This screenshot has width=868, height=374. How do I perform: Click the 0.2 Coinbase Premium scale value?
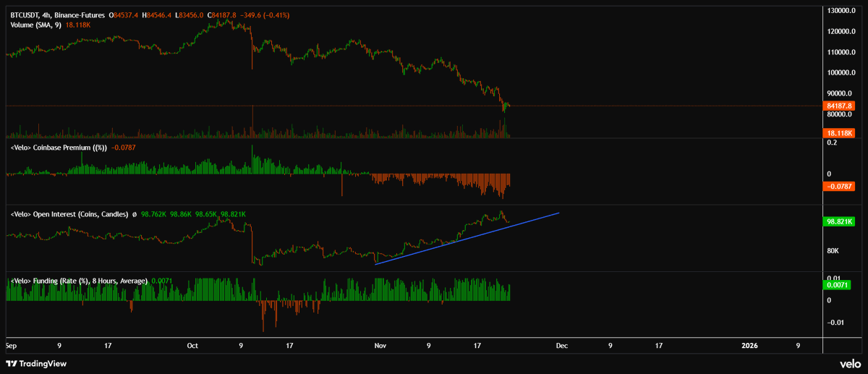(832, 143)
